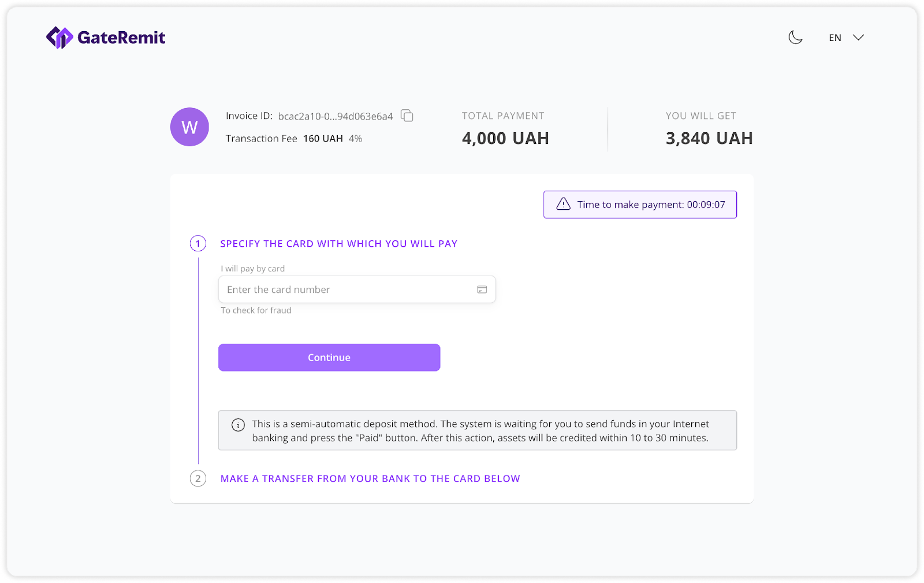Screen dimensions: 924x583
Task: Click the GateRemit logo icon
Action: coord(59,38)
